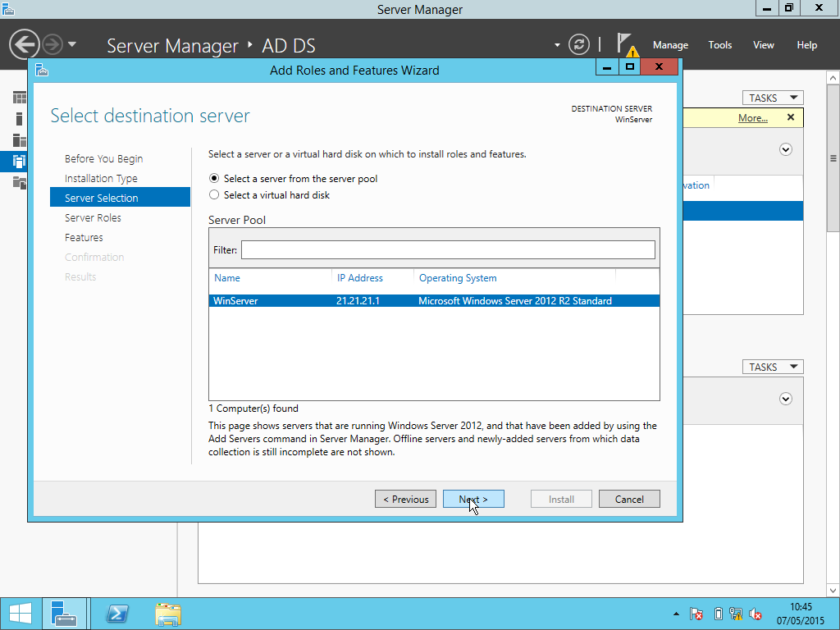Open the notifications flag with warning
The image size is (840, 630).
626,44
